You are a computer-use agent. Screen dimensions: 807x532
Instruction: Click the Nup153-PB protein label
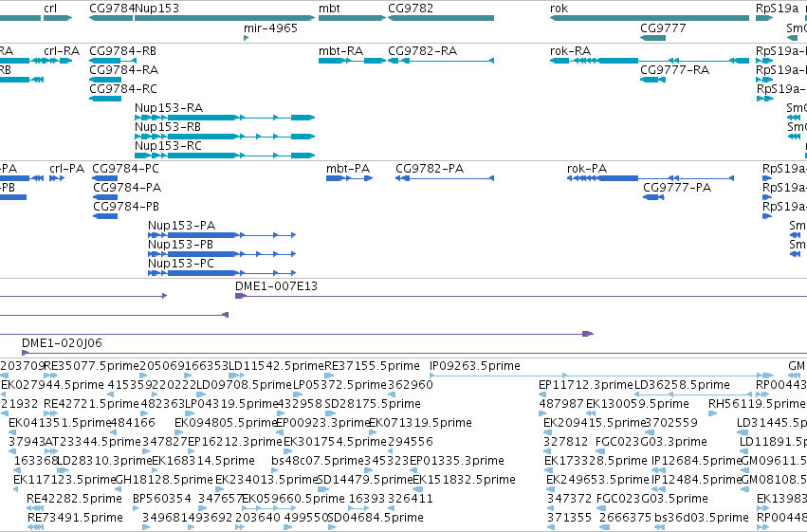click(x=180, y=245)
